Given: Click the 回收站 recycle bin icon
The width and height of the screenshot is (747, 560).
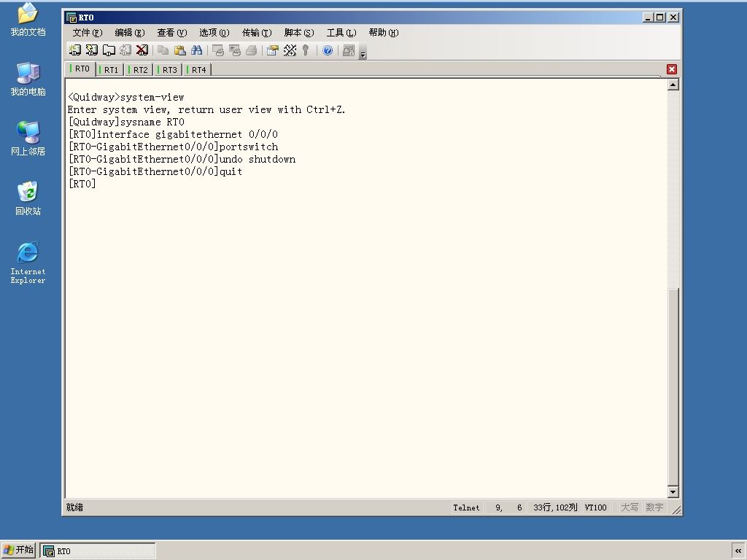Looking at the screenshot, I should point(28,198).
